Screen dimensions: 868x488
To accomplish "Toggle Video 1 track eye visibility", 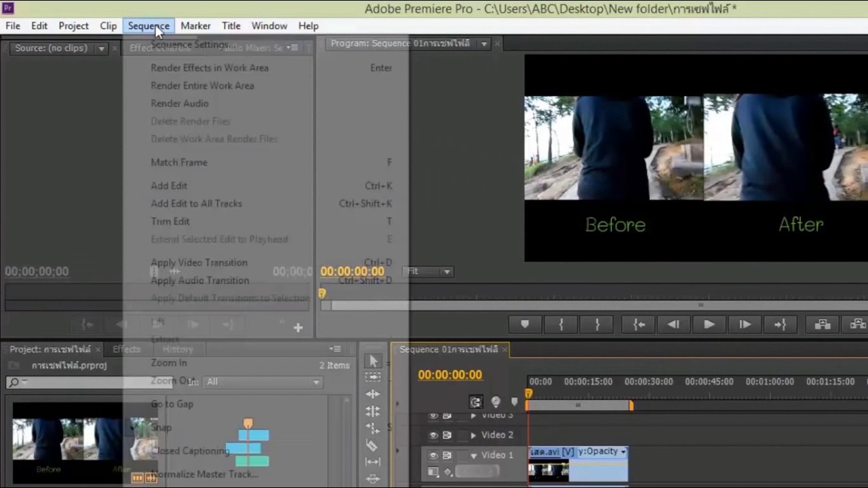I will pyautogui.click(x=433, y=455).
